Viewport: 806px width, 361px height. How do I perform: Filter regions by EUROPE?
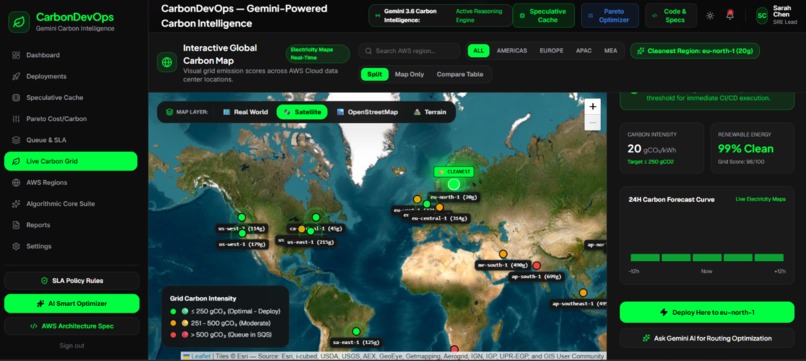click(x=551, y=51)
